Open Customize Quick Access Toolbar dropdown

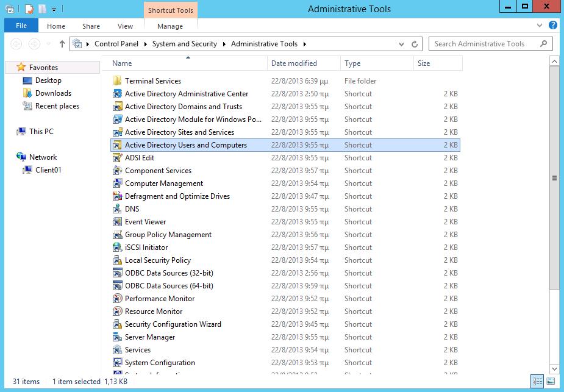click(x=54, y=10)
